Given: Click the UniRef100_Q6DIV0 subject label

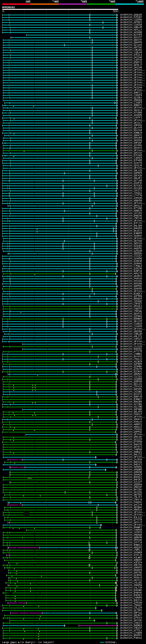Looking at the screenshot, I should (x=131, y=40).
